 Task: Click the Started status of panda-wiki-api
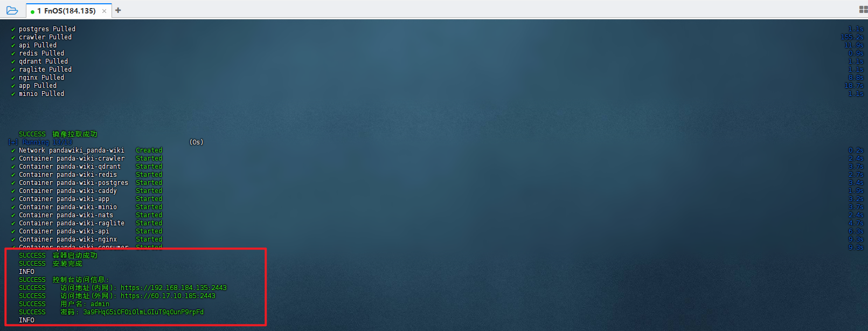(149, 231)
